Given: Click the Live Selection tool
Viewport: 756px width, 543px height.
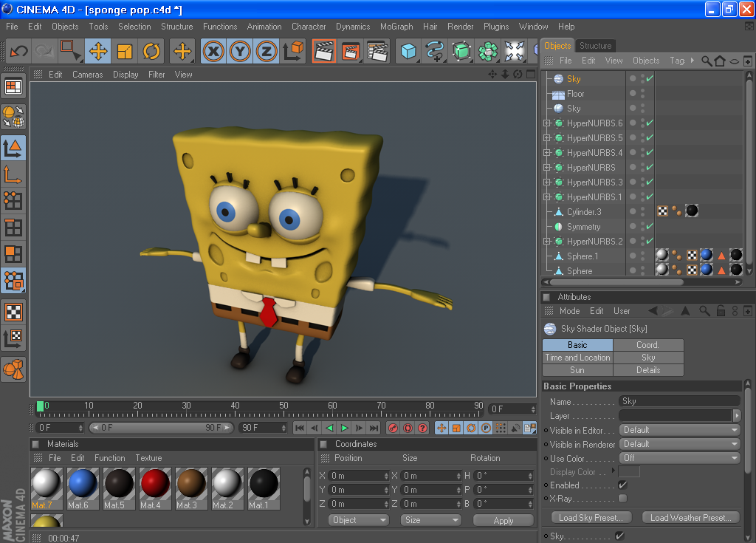Looking at the screenshot, I should pyautogui.click(x=71, y=51).
